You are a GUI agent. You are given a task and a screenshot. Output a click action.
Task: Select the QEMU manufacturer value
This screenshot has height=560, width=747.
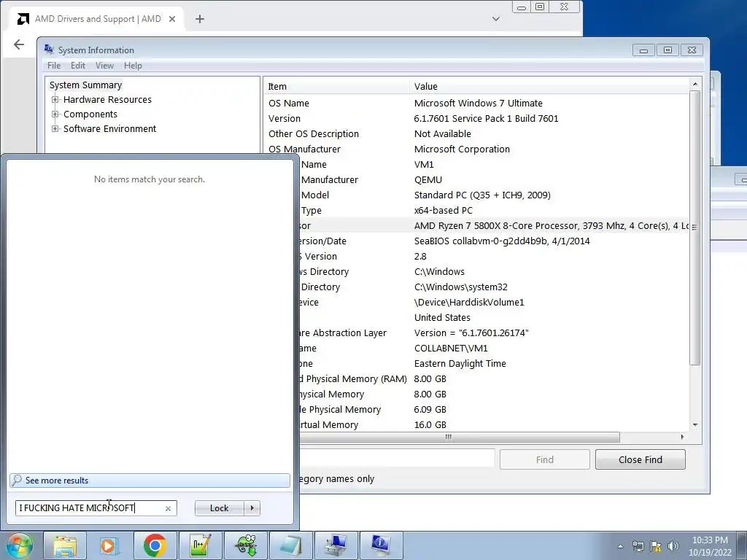point(427,180)
